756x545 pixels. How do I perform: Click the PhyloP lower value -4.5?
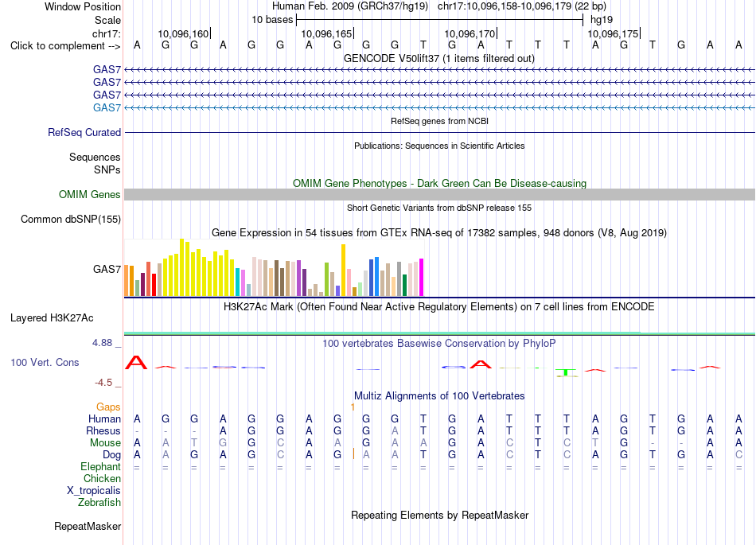coord(103,383)
